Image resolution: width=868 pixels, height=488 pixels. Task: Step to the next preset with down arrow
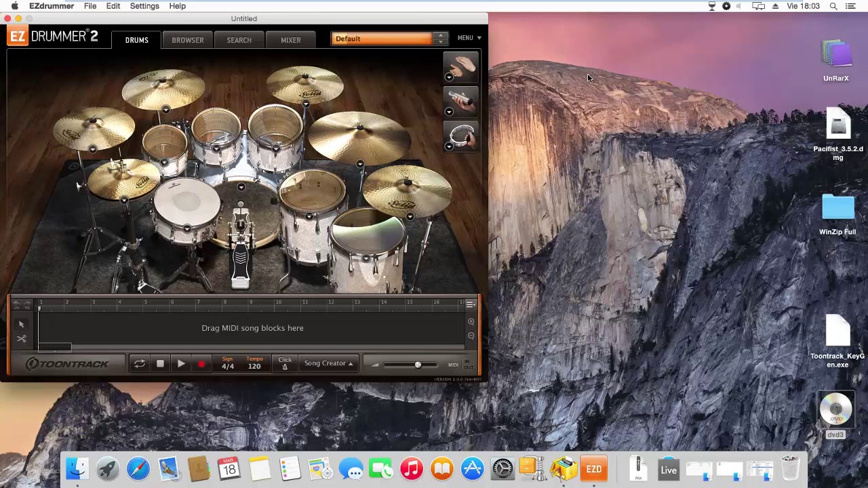(x=441, y=42)
